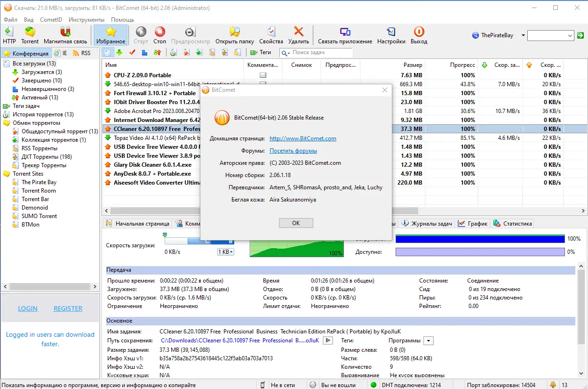Image resolution: width=588 pixels, height=389 pixels.
Task: Add a new HTTP download task
Action: coord(9,35)
